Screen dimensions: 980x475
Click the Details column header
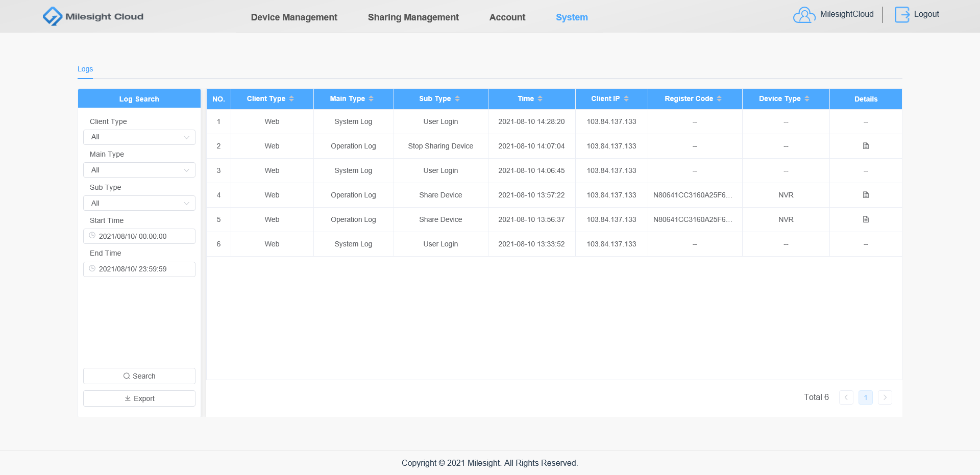(866, 99)
